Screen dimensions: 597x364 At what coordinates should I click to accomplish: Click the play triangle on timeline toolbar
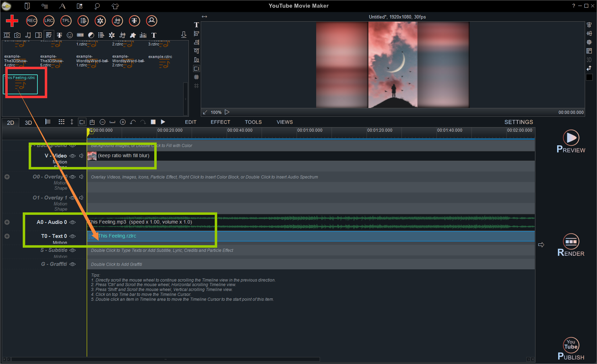[x=163, y=122]
